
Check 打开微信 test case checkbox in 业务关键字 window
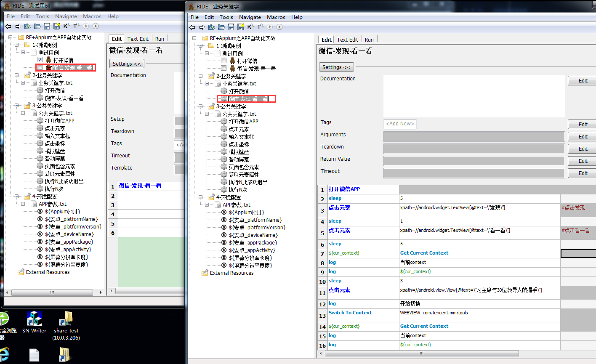[x=224, y=61]
